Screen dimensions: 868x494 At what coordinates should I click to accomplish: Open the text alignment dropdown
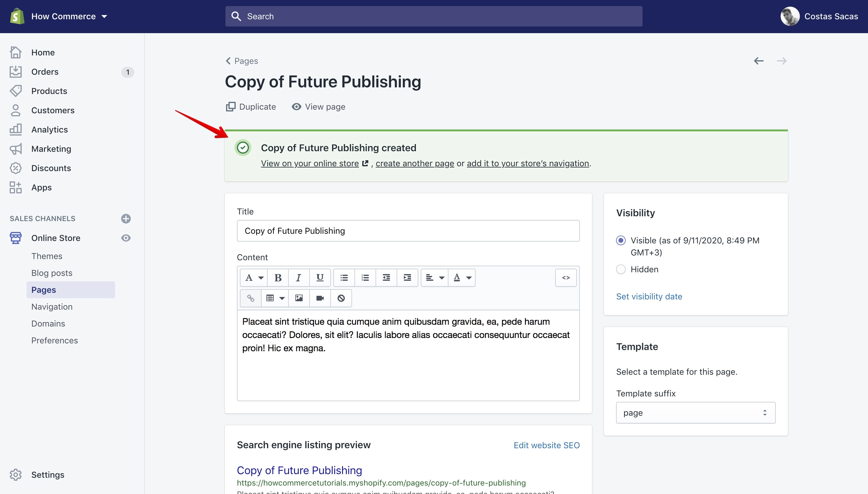pos(435,278)
